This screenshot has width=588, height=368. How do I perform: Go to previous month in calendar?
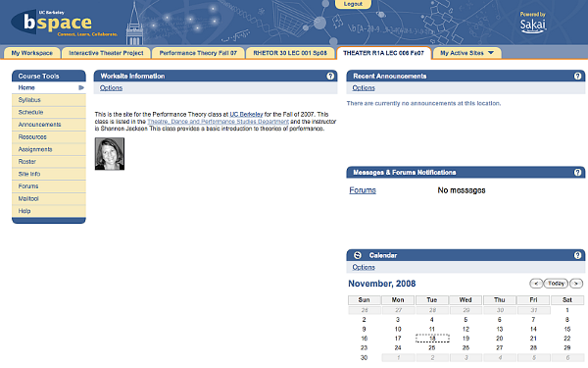click(x=536, y=284)
